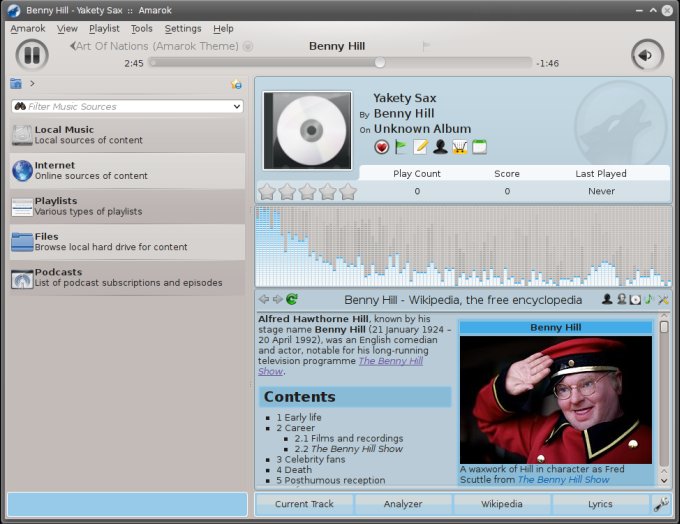Go forward in Wikipedia applet
The image size is (680, 524).
click(x=278, y=299)
